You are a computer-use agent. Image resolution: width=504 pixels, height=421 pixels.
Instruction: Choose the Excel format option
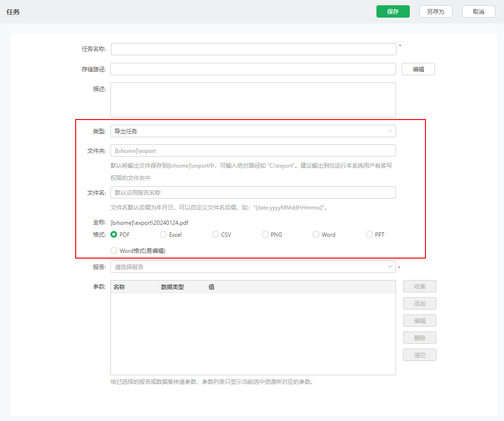[x=163, y=234]
